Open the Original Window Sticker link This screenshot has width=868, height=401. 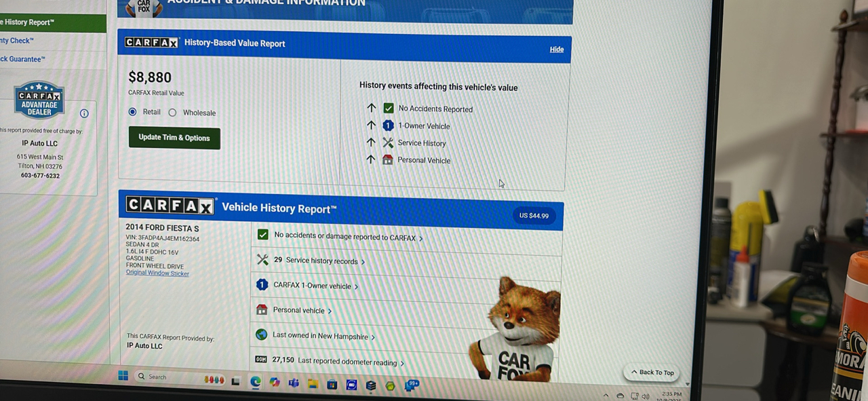[157, 273]
